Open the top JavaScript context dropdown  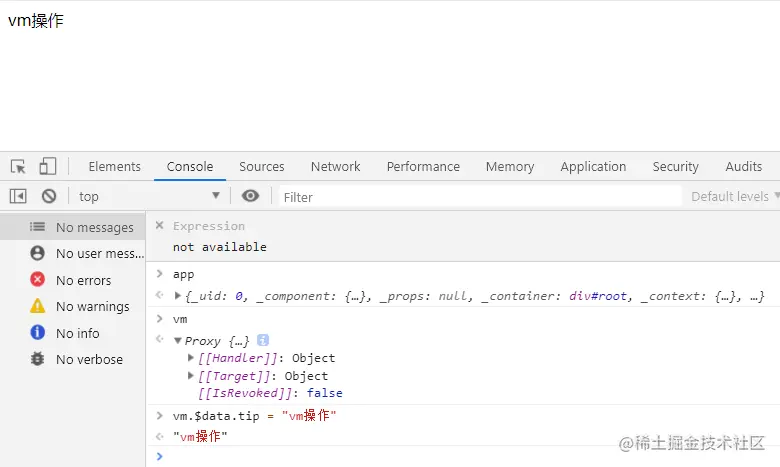[x=148, y=196]
